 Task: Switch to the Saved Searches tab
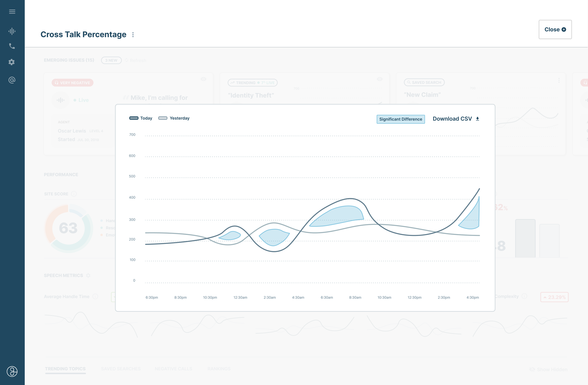(120, 369)
